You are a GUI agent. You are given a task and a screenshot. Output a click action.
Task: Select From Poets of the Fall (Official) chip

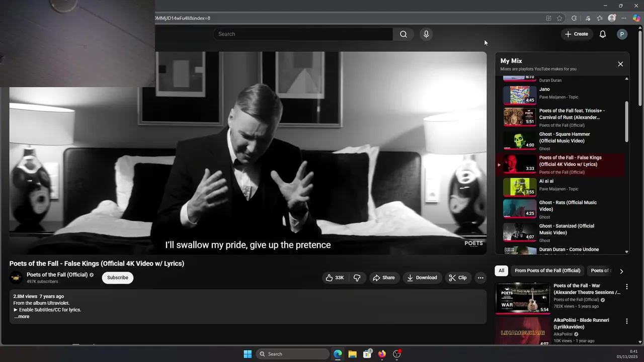click(x=547, y=270)
